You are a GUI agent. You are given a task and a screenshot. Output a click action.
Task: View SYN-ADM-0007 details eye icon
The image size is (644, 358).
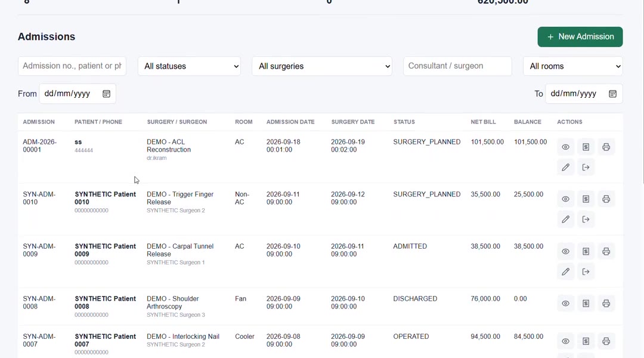565,341
